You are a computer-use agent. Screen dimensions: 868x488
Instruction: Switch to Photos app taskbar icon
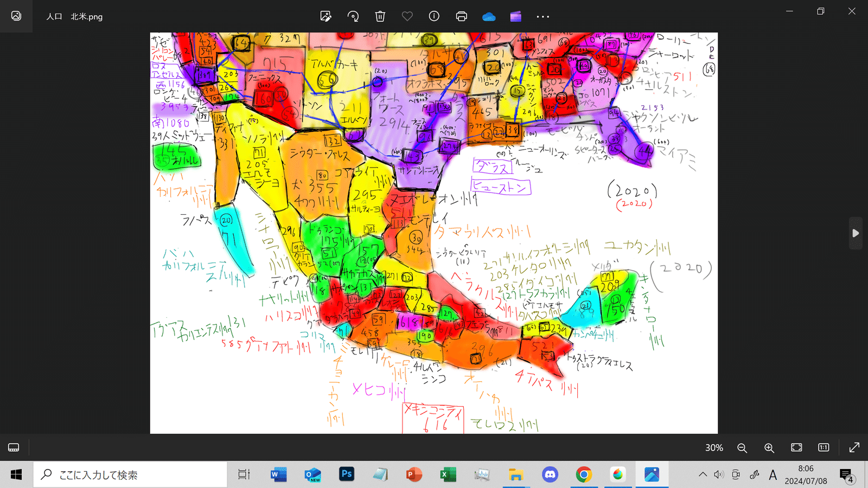pyautogui.click(x=652, y=475)
